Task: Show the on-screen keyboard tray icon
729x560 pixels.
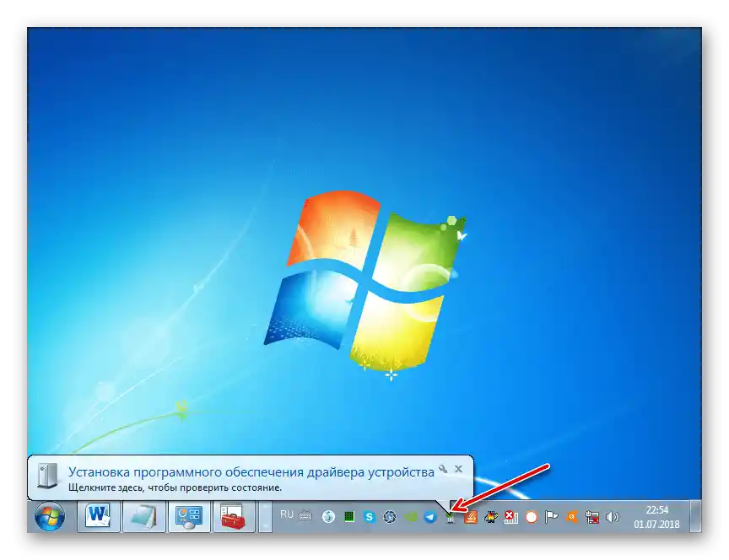Action: 305,516
